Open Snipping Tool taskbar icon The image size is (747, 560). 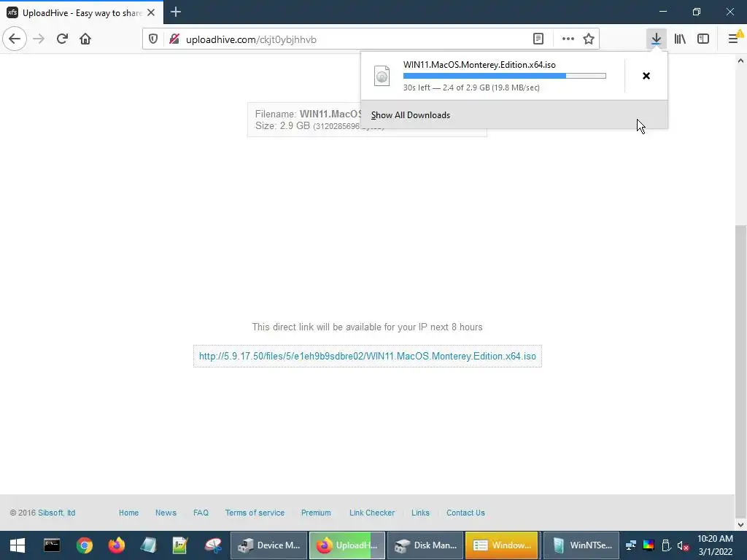[x=213, y=545]
